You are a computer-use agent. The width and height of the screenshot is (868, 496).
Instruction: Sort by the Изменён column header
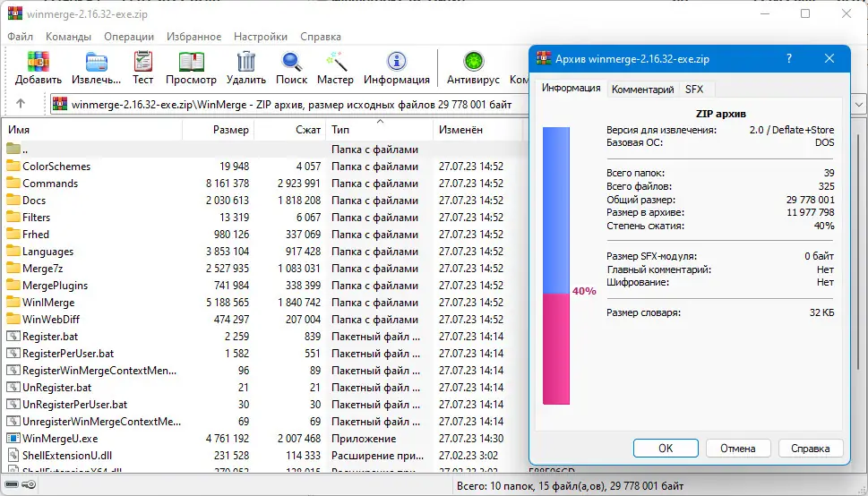pos(477,130)
